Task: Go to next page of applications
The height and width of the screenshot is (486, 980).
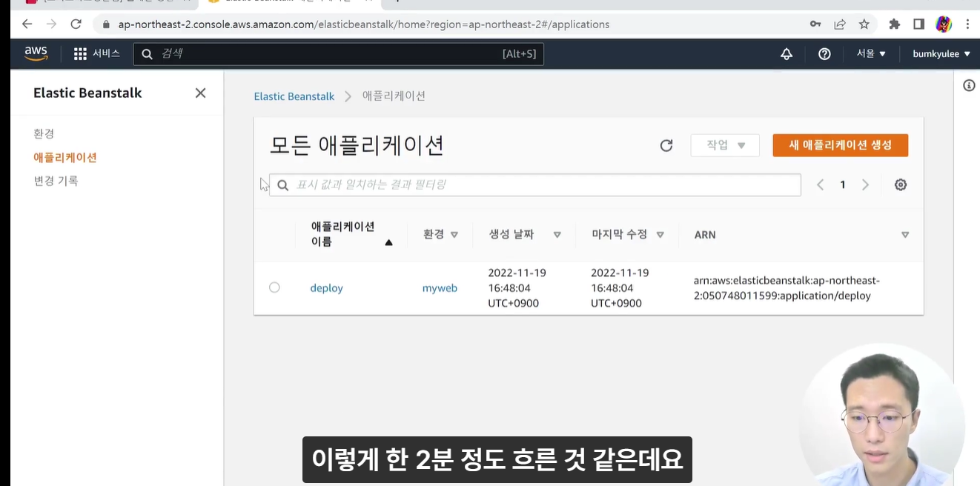Action: click(x=865, y=185)
